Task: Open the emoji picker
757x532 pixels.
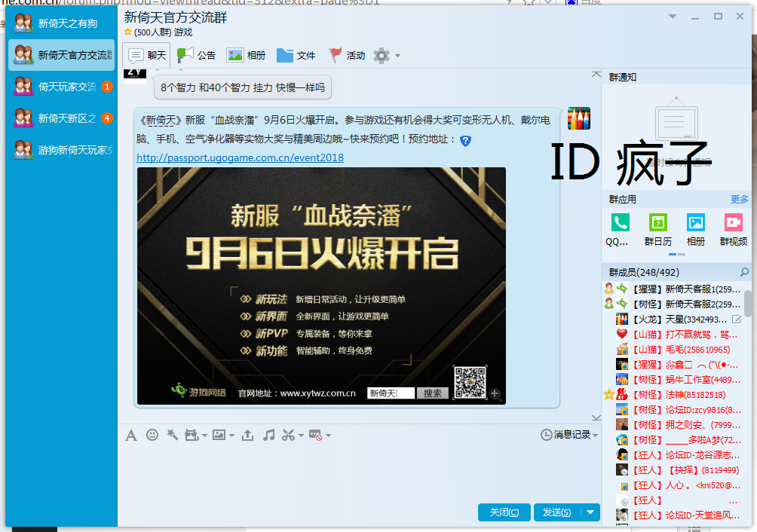Action: (x=152, y=435)
